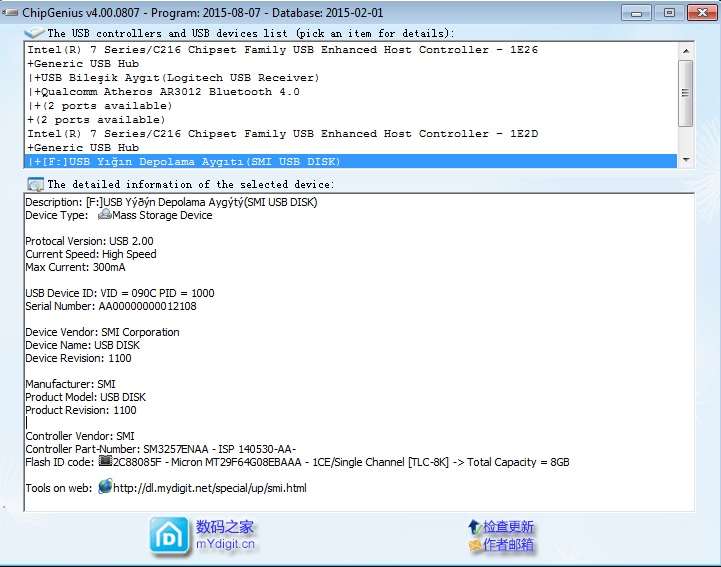Screen dimensions: 721x567
Task: Click the Protocal Version USB 2.00 line
Action: [89, 241]
